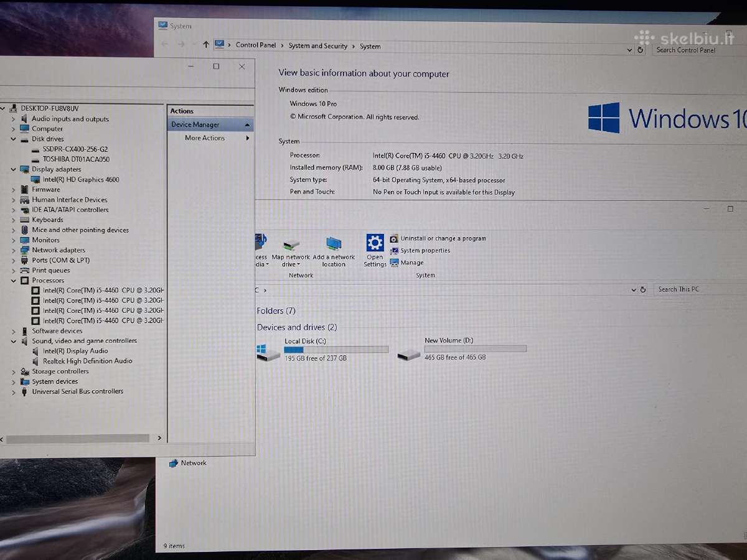Click the Display adapters category icon
The image size is (747, 560).
[25, 169]
